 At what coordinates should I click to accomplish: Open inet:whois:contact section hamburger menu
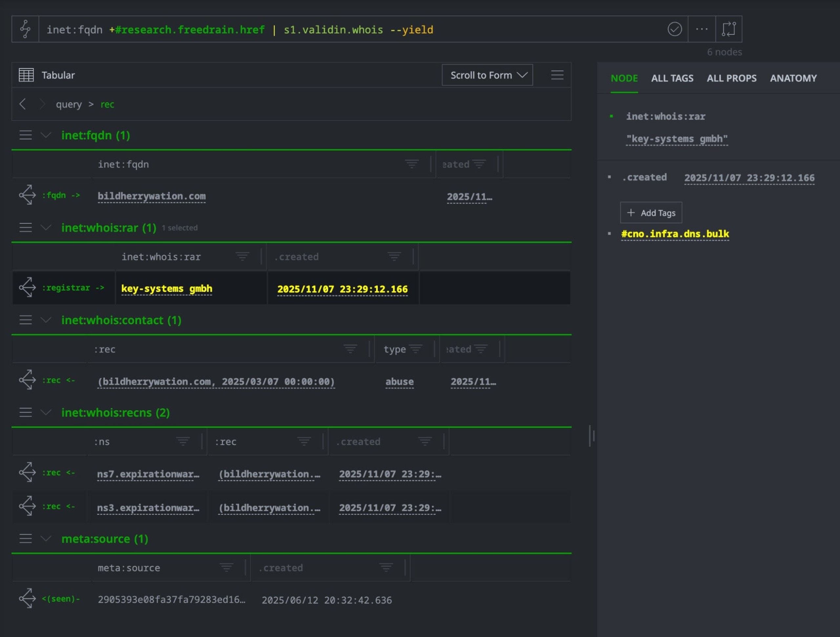26,320
